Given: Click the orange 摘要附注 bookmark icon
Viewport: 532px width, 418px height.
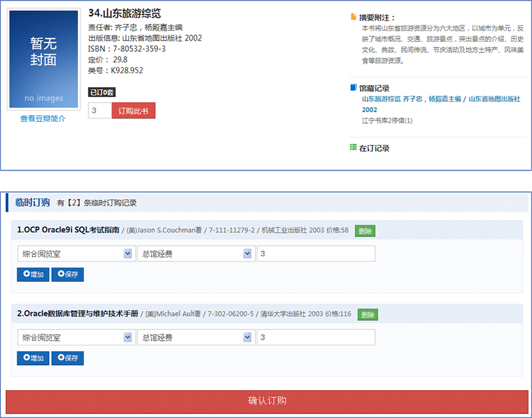Looking at the screenshot, I should coord(353,17).
